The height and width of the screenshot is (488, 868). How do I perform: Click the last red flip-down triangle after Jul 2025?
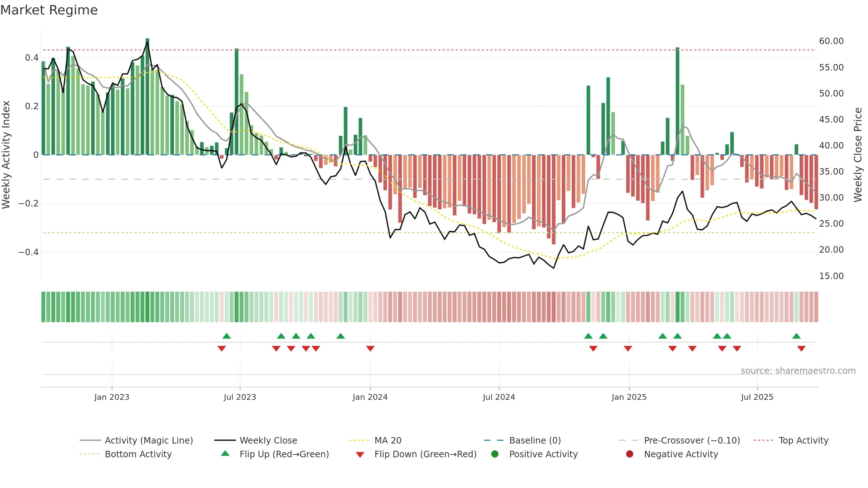801,348
